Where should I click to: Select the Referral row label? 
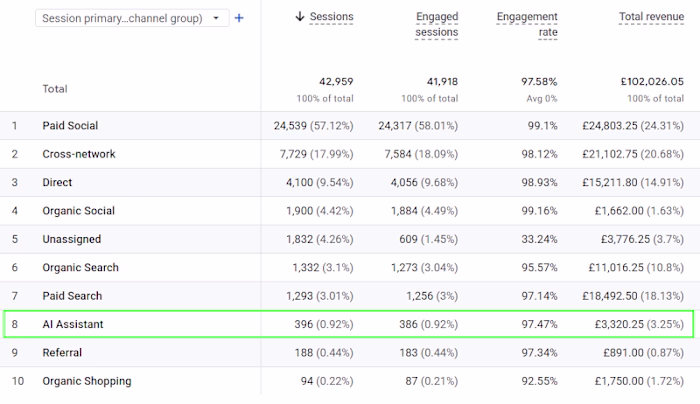62,353
